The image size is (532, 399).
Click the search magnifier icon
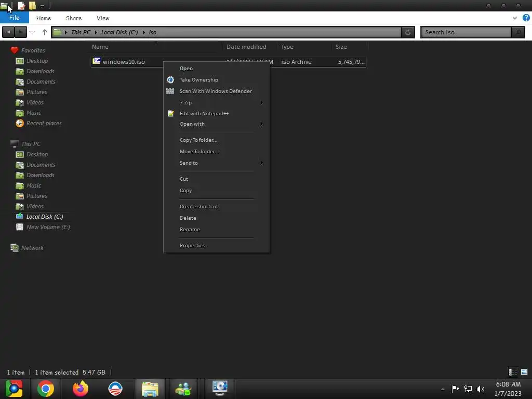click(x=518, y=32)
